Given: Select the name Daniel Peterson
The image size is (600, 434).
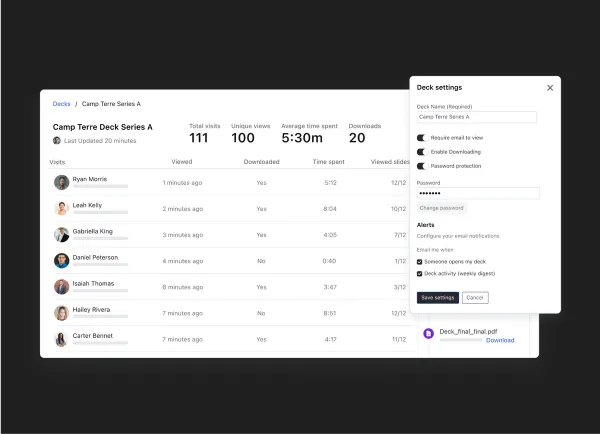Looking at the screenshot, I should [x=95, y=257].
